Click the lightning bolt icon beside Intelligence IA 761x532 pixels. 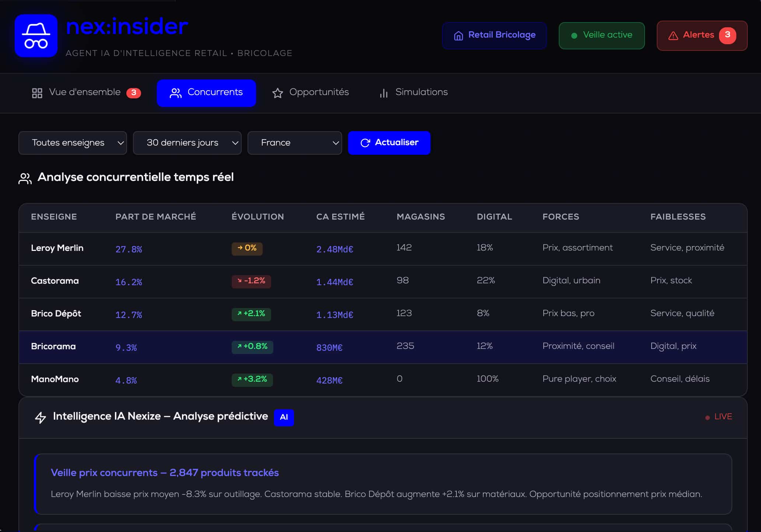point(41,417)
